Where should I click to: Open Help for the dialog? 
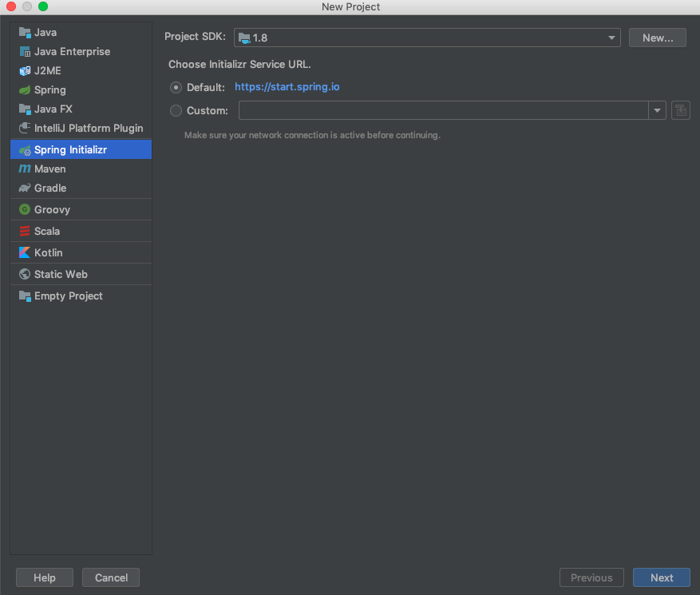[x=45, y=577]
